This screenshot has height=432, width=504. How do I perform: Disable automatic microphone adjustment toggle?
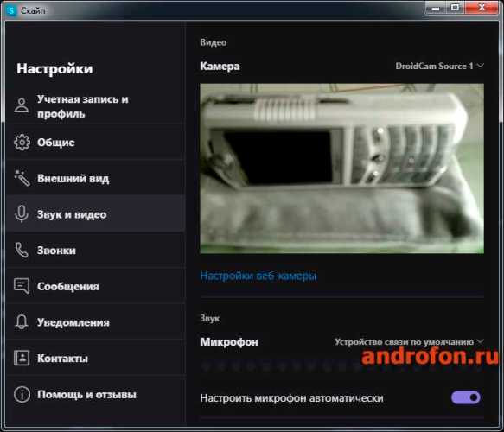pos(466,397)
